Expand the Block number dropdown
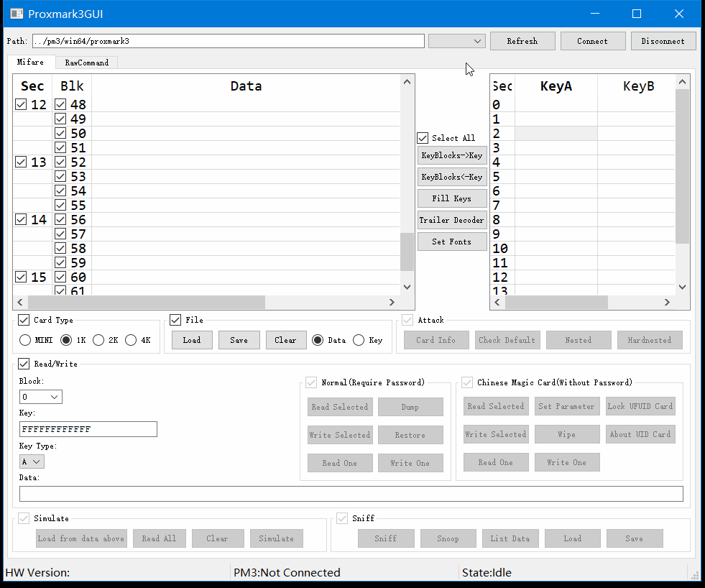This screenshot has height=588, width=705. tap(41, 397)
